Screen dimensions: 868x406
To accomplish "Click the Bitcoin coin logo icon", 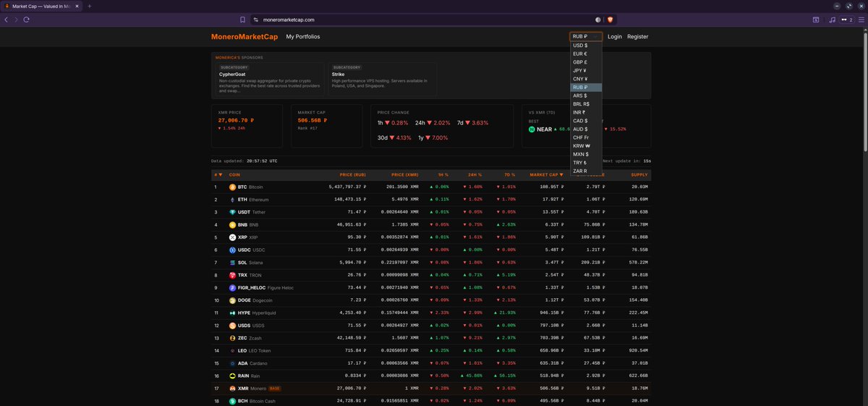I will (x=232, y=187).
